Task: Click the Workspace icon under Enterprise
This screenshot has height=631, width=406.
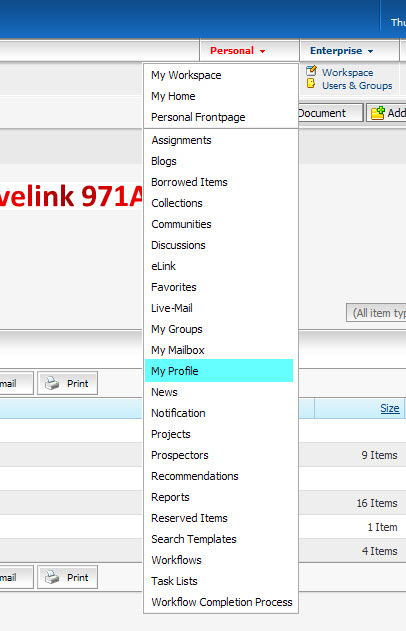Action: (x=311, y=71)
